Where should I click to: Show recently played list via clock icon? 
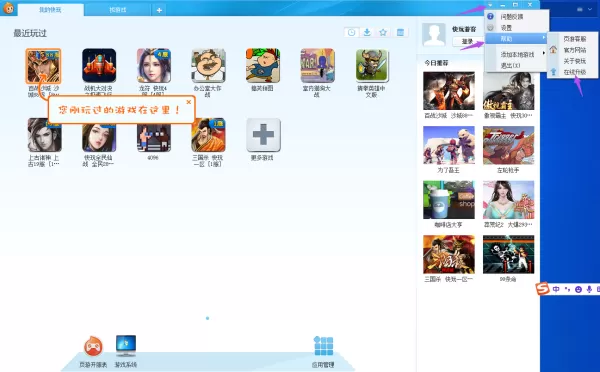tap(351, 33)
